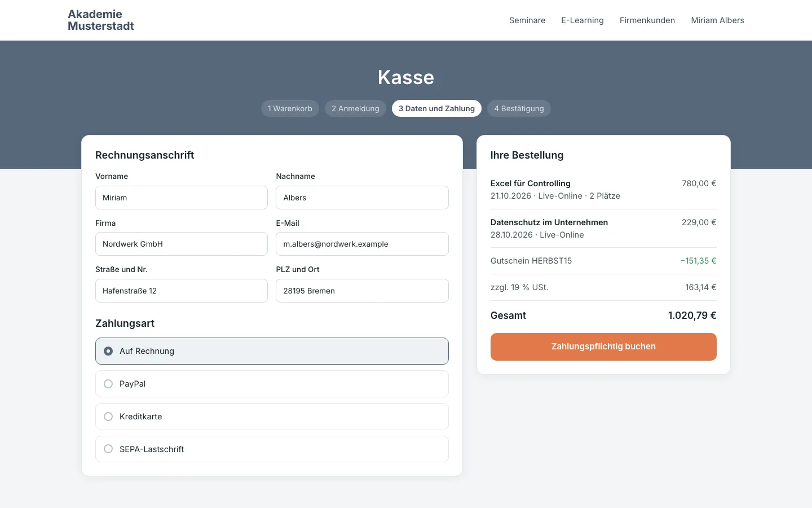
Task: Pick SEPA-Lastschrift payment method
Action: [272, 449]
